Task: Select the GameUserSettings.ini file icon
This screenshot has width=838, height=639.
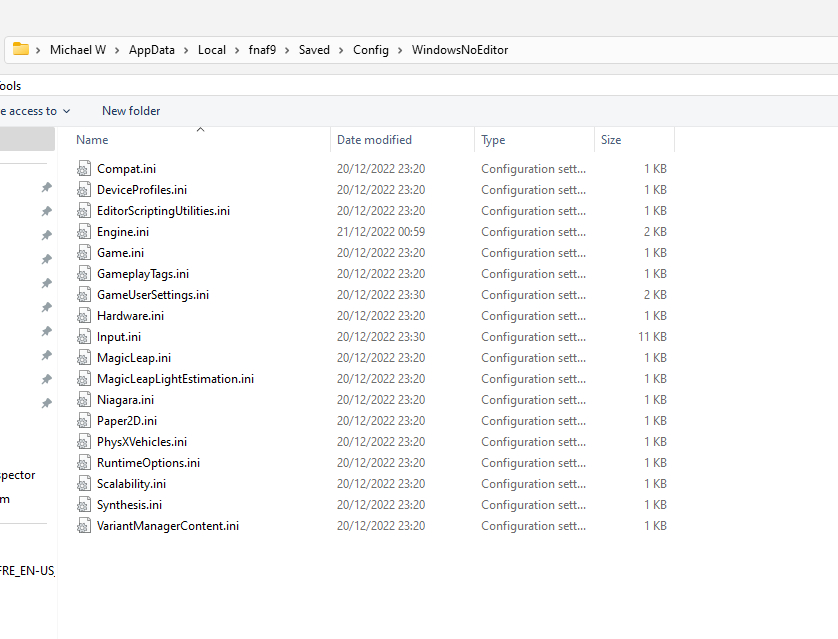Action: click(x=84, y=295)
